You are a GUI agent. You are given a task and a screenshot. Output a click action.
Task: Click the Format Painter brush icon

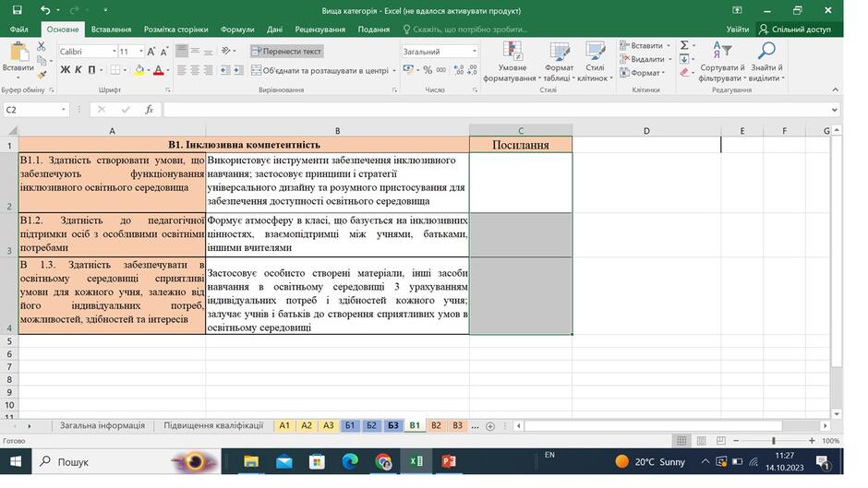pos(42,74)
